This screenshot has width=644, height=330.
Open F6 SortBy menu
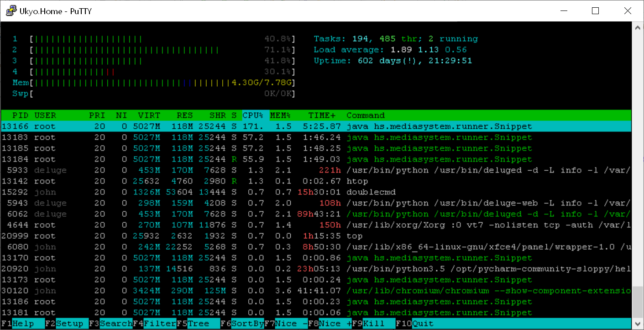coord(242,324)
